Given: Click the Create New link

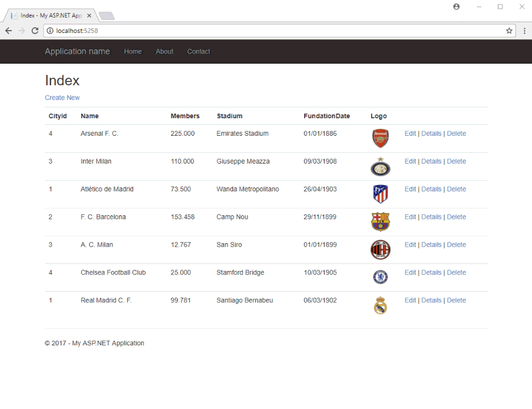Looking at the screenshot, I should pos(63,98).
